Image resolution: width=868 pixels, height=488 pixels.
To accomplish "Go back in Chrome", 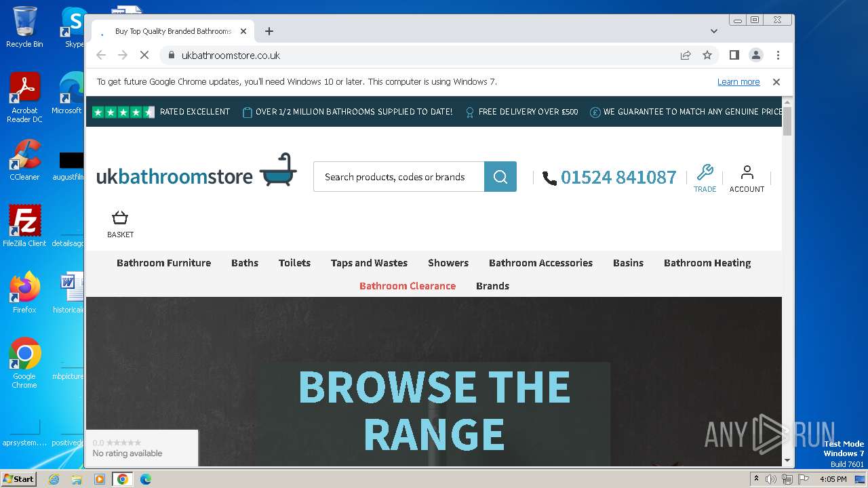I will [x=101, y=56].
